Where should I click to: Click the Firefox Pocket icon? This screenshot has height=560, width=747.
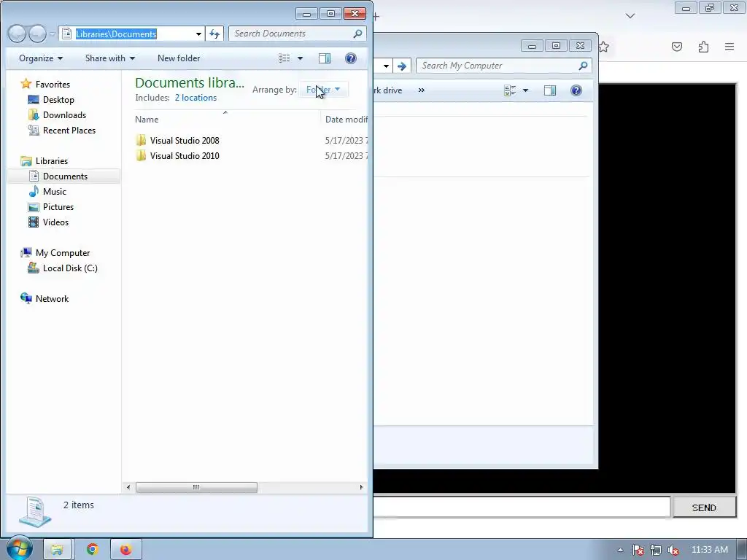pyautogui.click(x=677, y=47)
